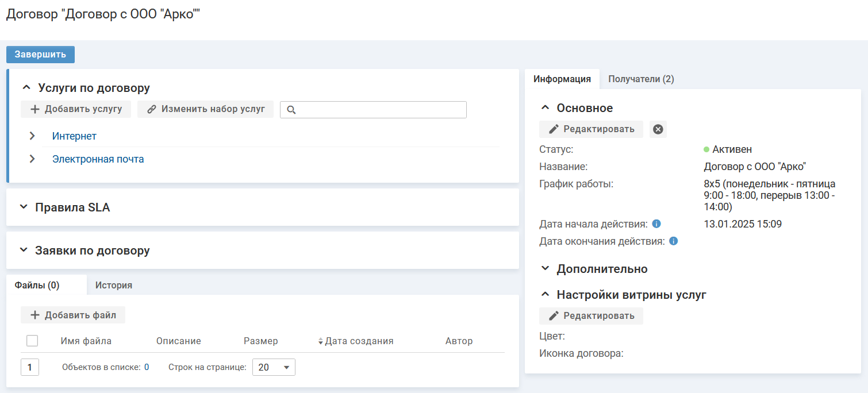Edit Настройки витрины услуг via Редактировать
This screenshot has height=393, width=868.
[591, 316]
